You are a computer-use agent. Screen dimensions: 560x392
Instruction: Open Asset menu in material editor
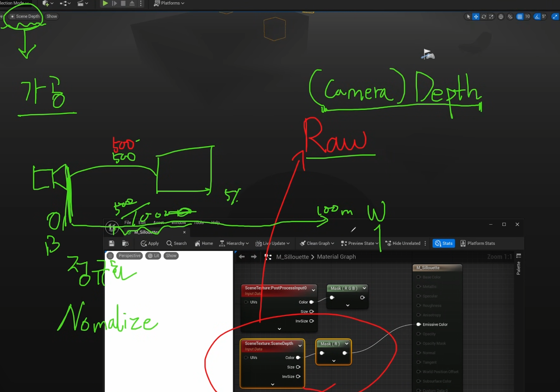point(159,223)
